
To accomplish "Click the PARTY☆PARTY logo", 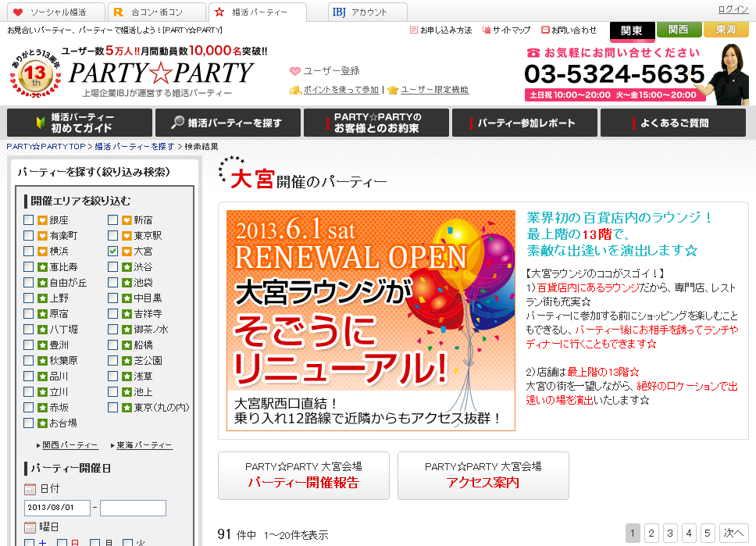I will click(161, 73).
